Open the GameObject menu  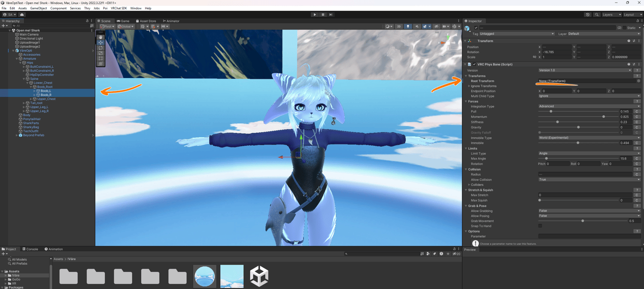click(x=39, y=8)
